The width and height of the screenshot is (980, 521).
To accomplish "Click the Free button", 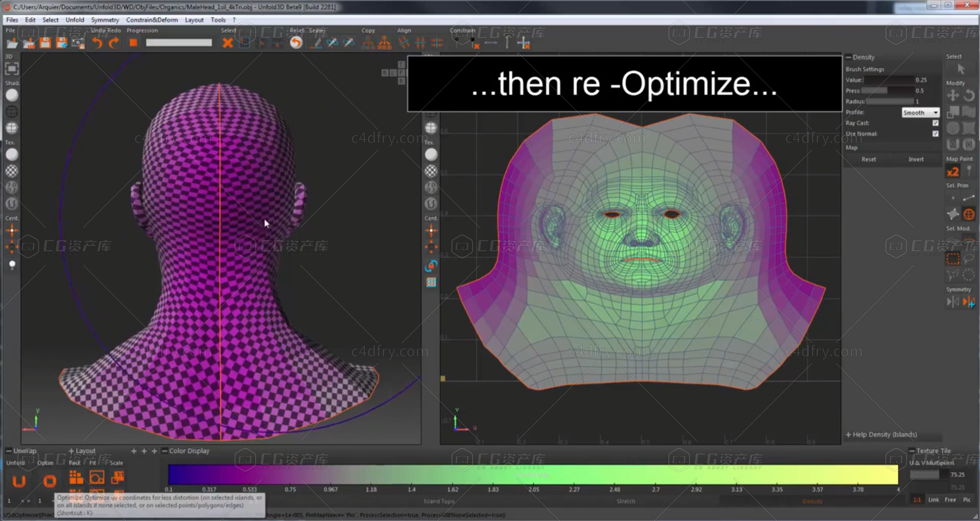I will [x=950, y=499].
